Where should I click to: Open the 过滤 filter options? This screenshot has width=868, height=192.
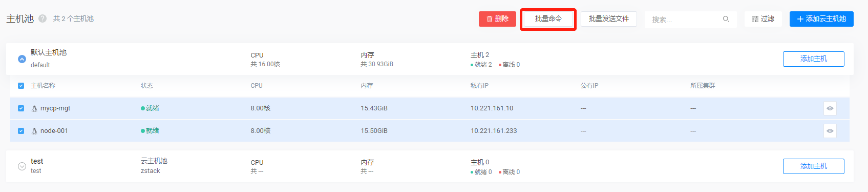tap(763, 19)
